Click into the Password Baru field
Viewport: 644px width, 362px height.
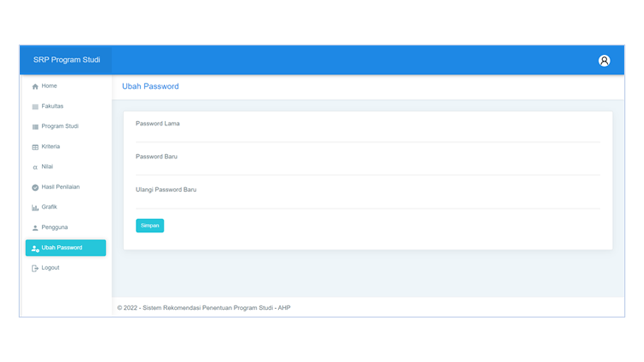(x=367, y=168)
